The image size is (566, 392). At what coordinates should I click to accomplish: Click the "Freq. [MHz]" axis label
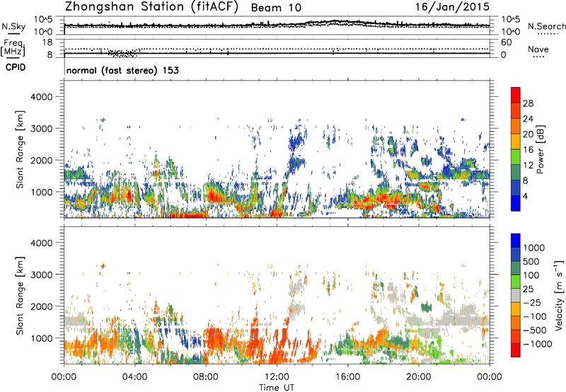point(13,47)
